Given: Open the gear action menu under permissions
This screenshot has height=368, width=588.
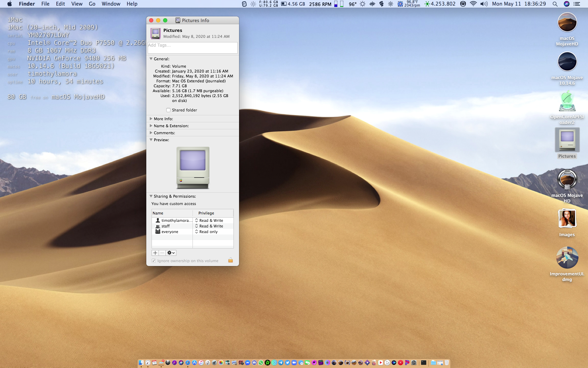Looking at the screenshot, I should (x=171, y=253).
